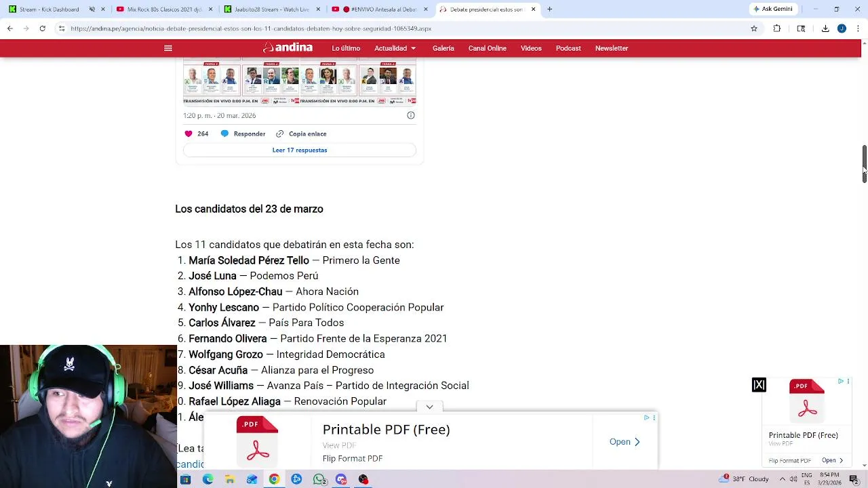
Task: Open the Chrome profile avatar
Action: point(842,28)
